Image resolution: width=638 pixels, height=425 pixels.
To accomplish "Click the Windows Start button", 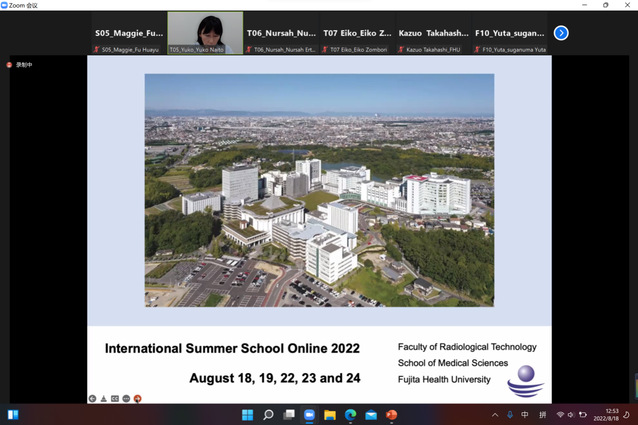I will (245, 414).
